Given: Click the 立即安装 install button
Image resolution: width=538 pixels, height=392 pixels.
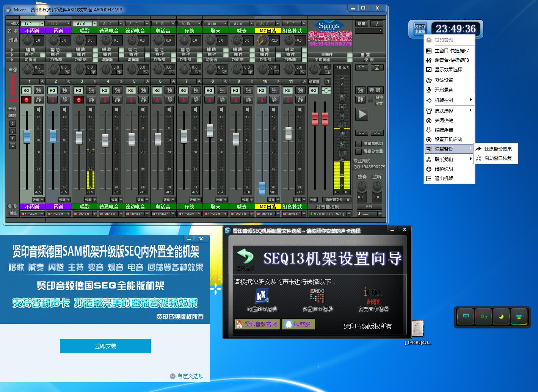Looking at the screenshot, I should [105, 346].
